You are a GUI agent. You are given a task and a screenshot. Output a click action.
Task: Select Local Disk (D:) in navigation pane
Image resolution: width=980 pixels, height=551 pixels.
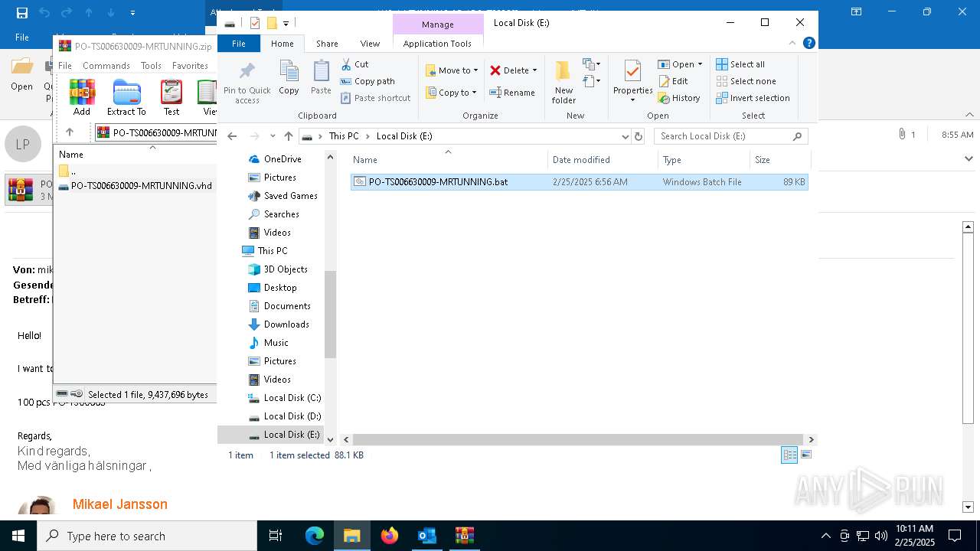coord(285,416)
